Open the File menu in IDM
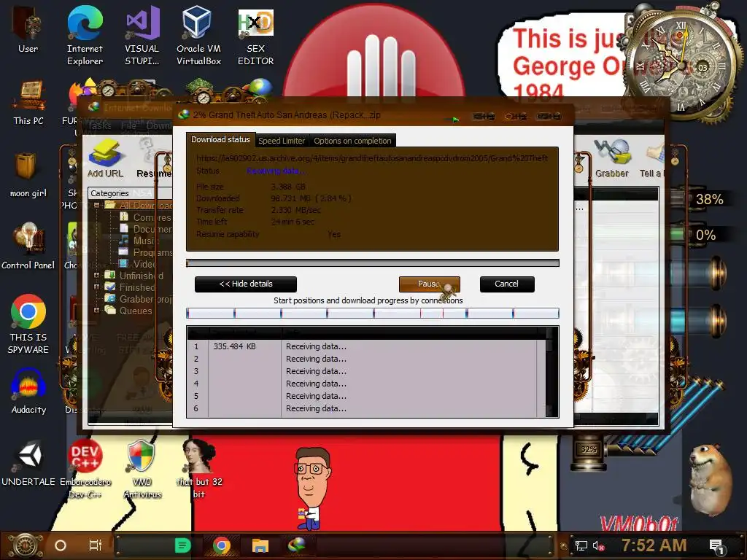 pyautogui.click(x=128, y=125)
